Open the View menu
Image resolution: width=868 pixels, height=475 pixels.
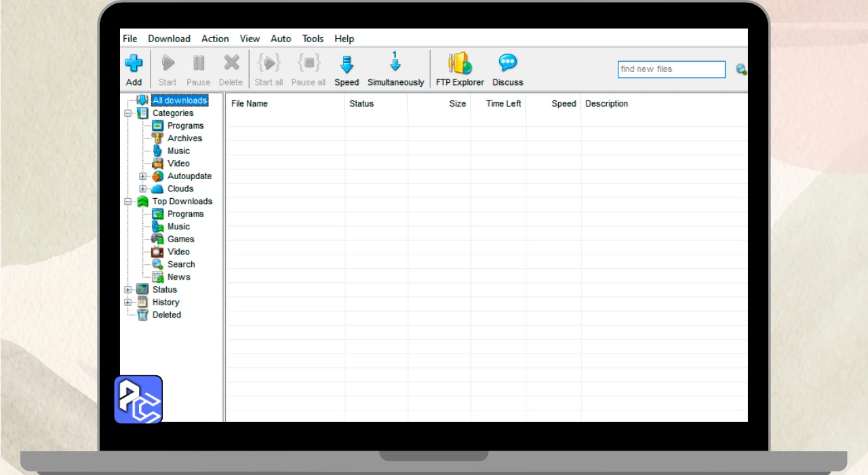point(250,39)
